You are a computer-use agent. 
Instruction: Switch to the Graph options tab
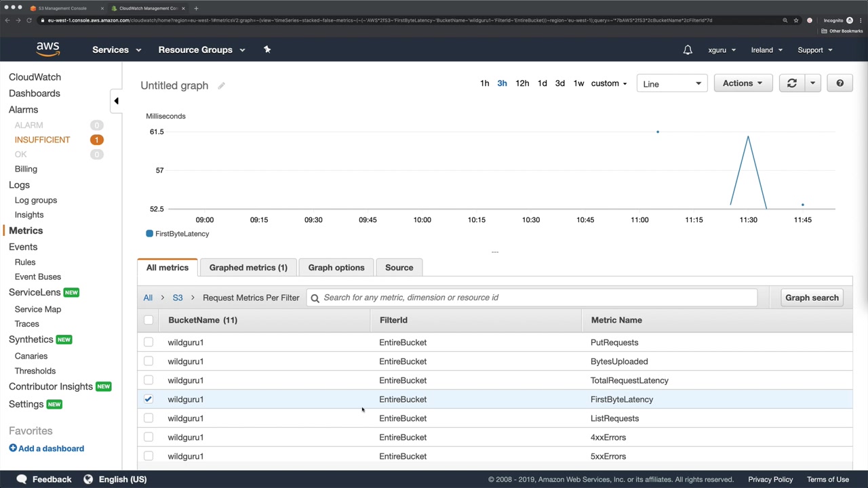(x=336, y=268)
